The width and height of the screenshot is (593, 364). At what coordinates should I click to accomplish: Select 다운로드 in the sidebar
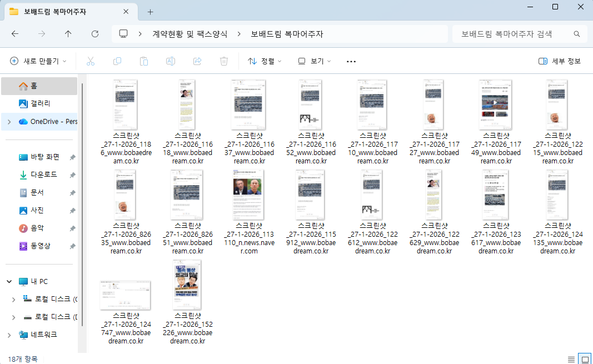43,174
